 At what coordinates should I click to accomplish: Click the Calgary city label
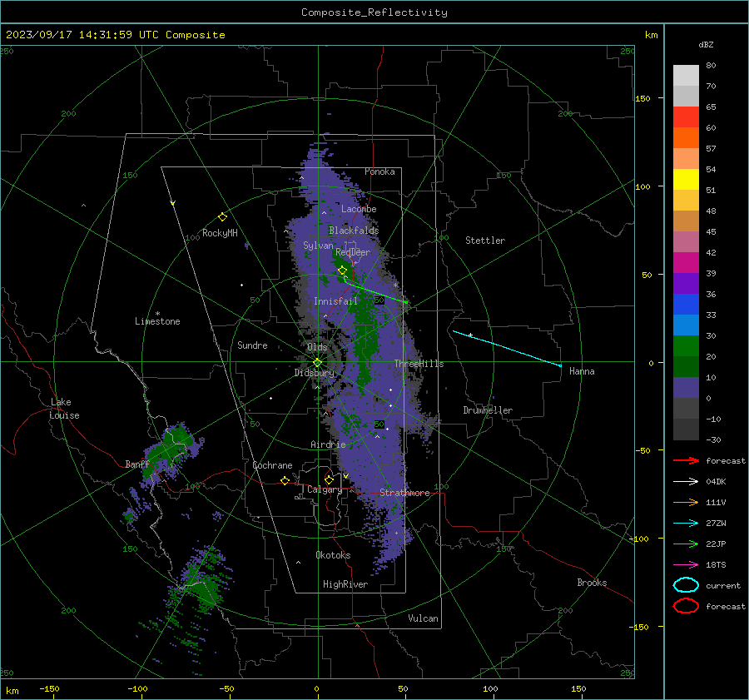[325, 489]
